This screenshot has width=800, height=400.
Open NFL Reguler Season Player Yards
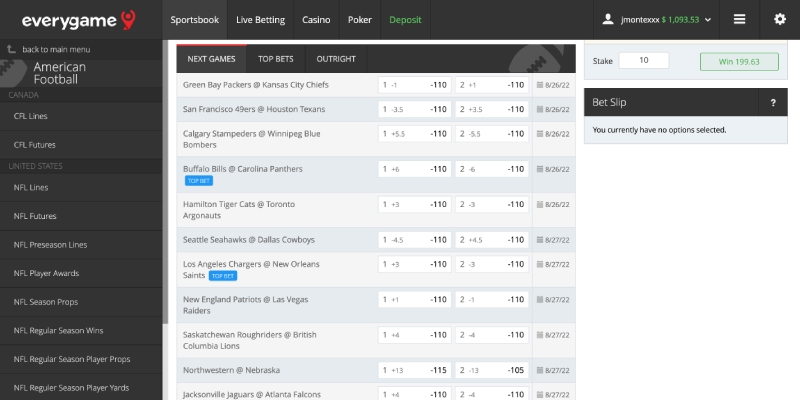coord(81,387)
